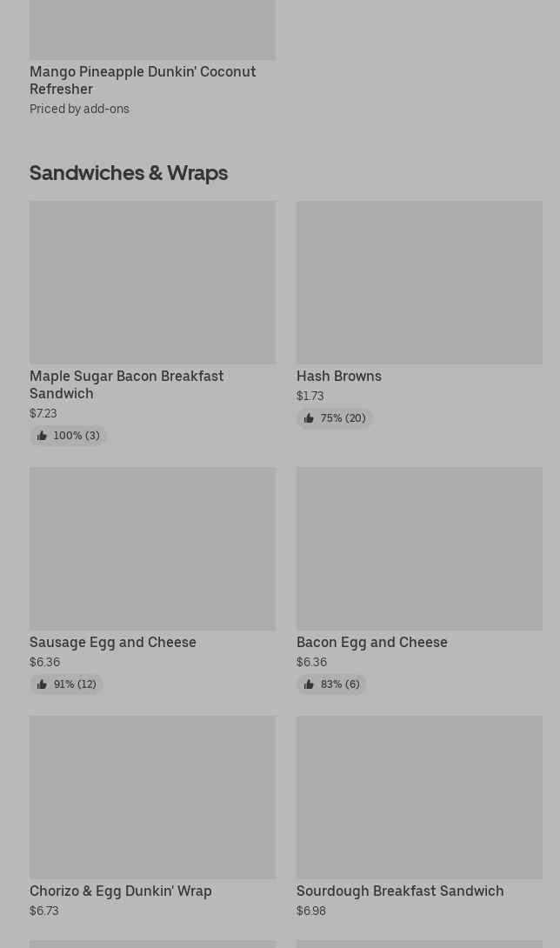Open Sausage Egg and Cheese image

152,549
